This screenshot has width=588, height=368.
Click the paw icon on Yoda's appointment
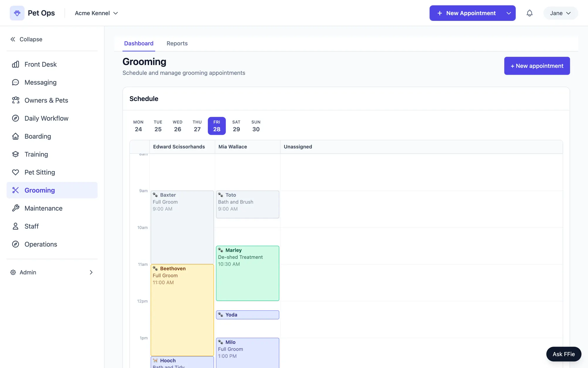click(220, 315)
